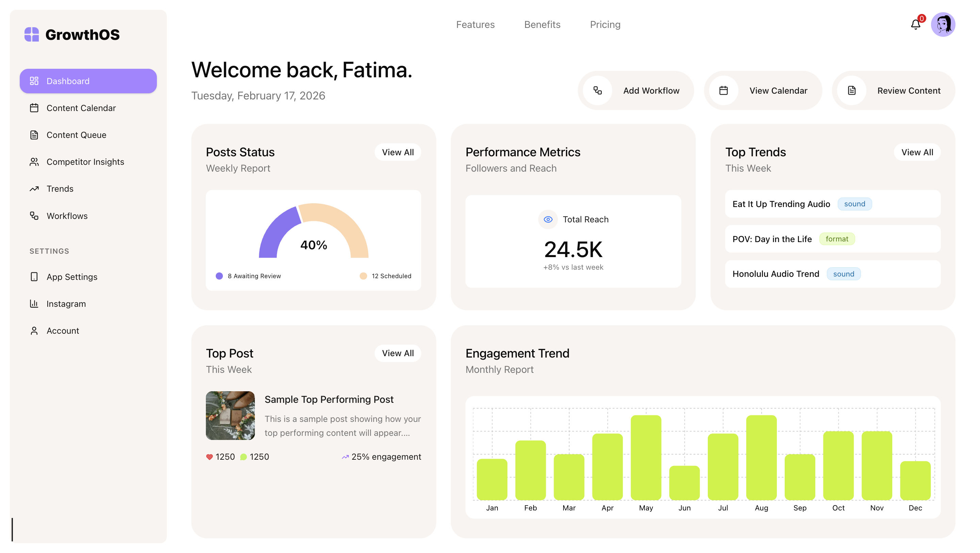Open notifications via the bell icon

[916, 24]
